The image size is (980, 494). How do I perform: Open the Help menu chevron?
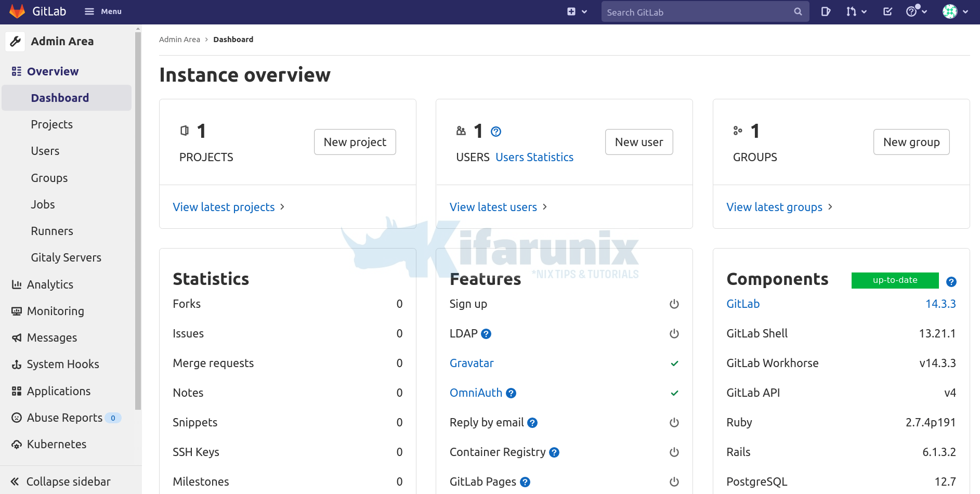924,11
